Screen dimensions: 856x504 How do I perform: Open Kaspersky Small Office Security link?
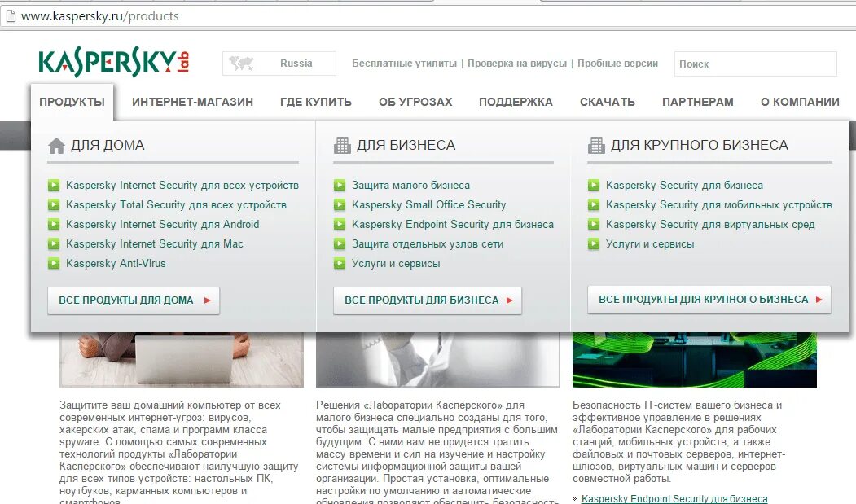click(428, 204)
